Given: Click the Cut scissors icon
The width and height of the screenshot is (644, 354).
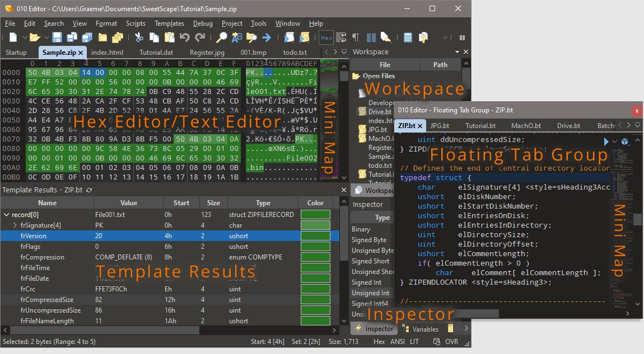Looking at the screenshot, I should 139,37.
